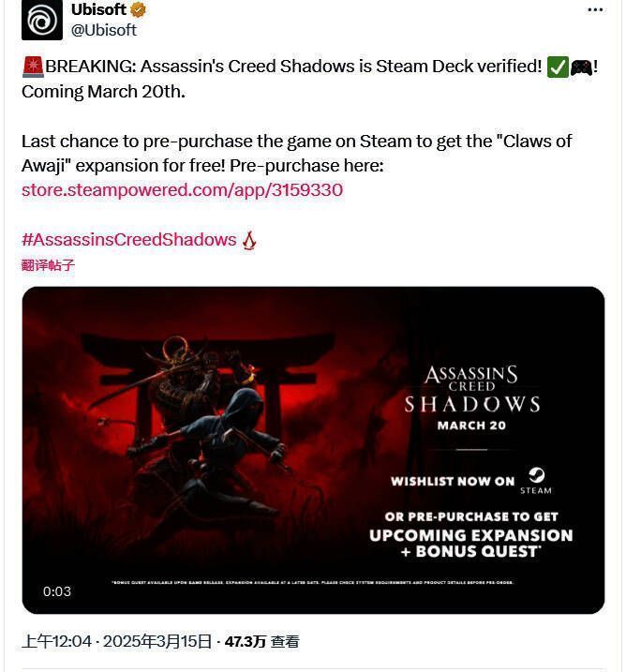Viewport: 626px width, 672px height.
Task: Click the game controller emoji
Action: pos(581,67)
